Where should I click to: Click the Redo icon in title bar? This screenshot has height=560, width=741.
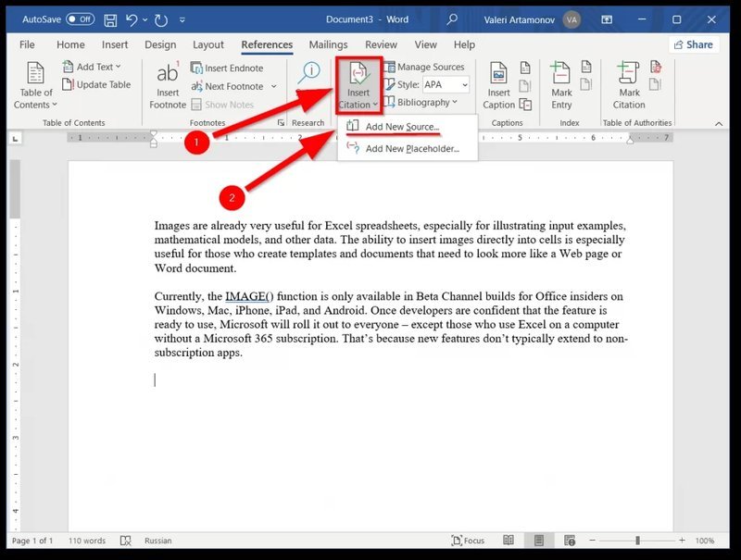coord(161,19)
